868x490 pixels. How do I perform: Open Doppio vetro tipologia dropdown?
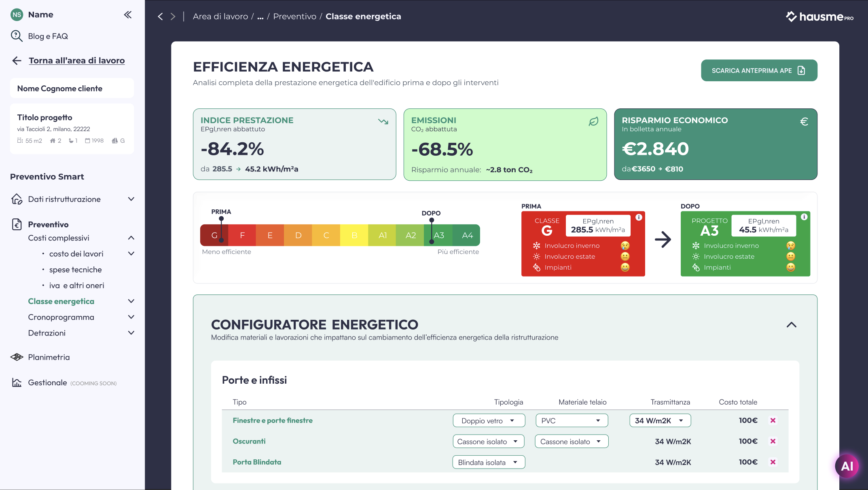point(489,420)
